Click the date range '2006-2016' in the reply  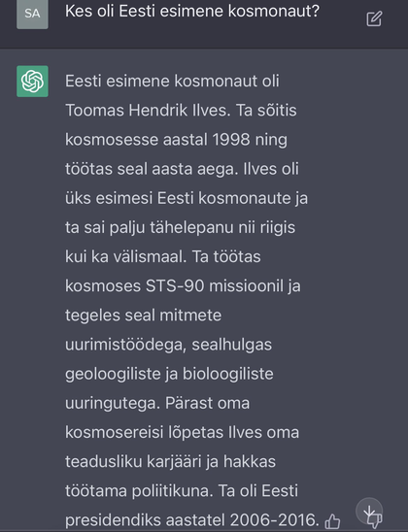[275, 520]
